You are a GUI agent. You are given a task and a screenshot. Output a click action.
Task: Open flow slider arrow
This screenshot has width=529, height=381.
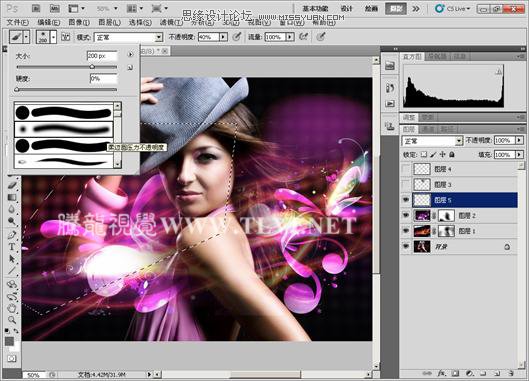pos(290,37)
